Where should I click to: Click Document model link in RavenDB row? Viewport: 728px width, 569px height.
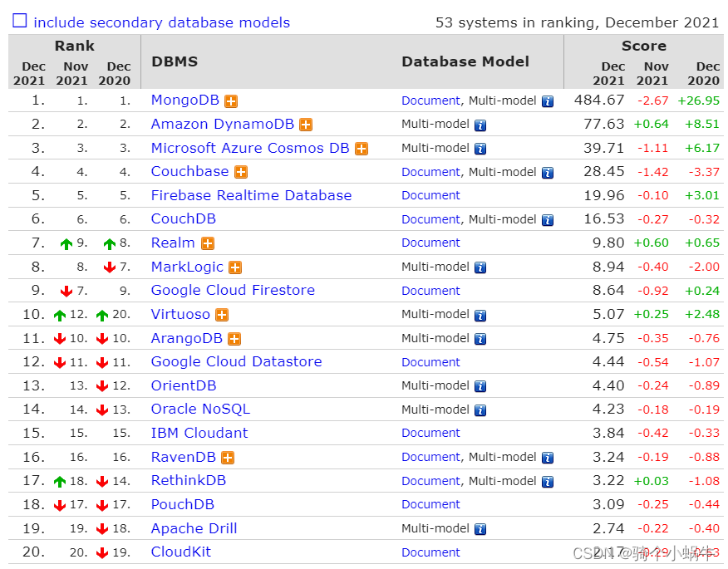tap(430, 457)
